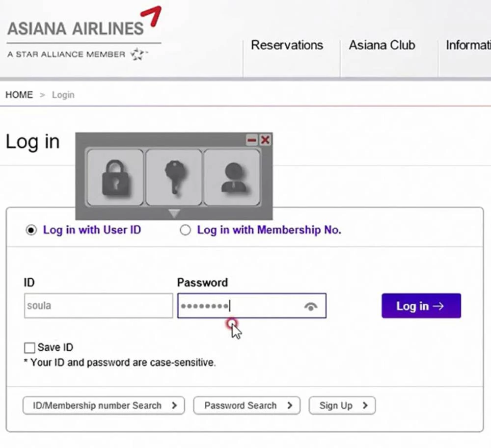Show password with the eye icon
The image size is (491, 448).
point(311,307)
